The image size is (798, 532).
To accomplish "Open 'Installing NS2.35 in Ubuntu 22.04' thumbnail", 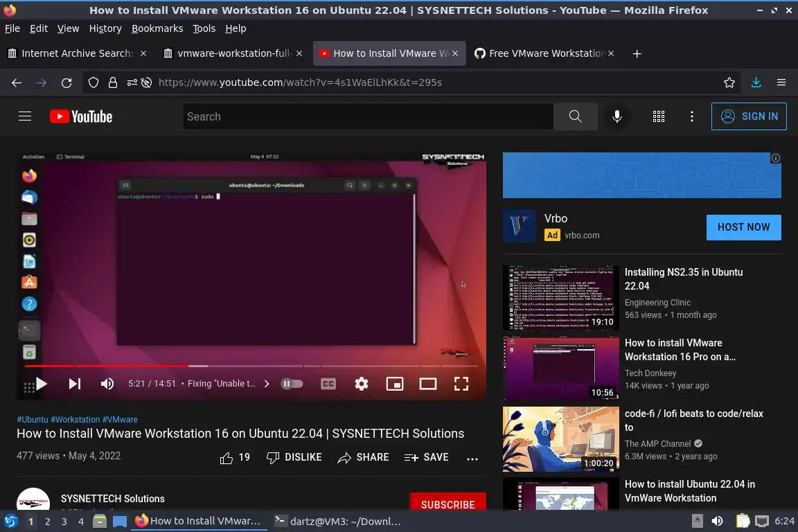I will [x=561, y=298].
